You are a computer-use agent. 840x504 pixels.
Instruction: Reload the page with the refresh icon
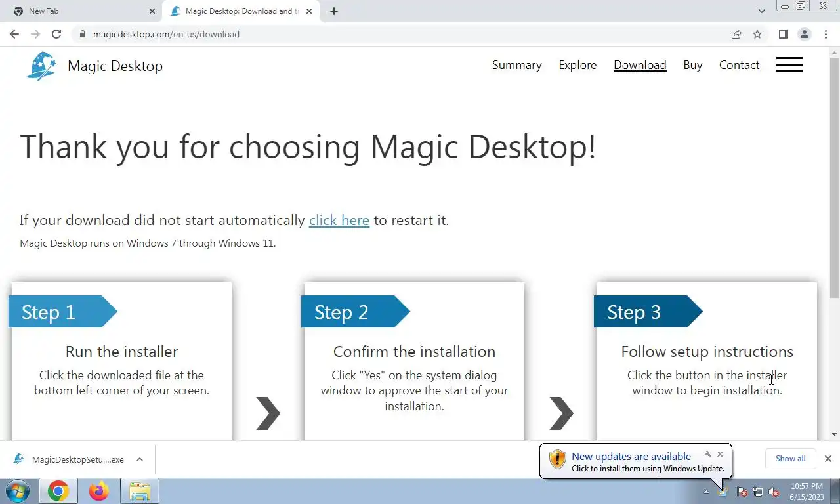pos(56,34)
